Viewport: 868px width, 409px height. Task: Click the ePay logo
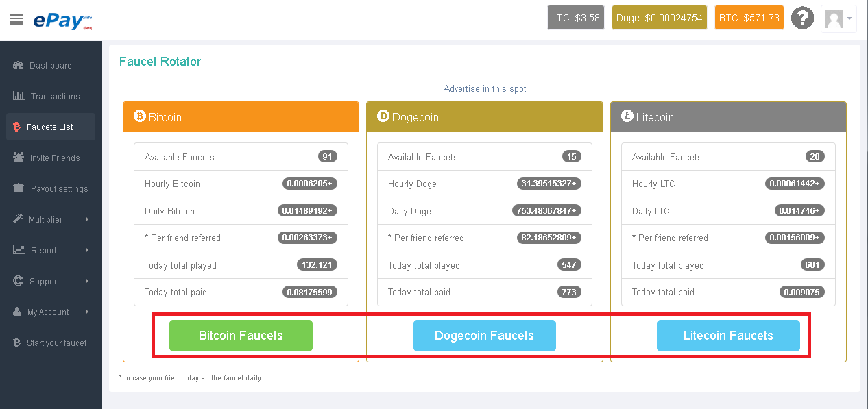tap(62, 20)
